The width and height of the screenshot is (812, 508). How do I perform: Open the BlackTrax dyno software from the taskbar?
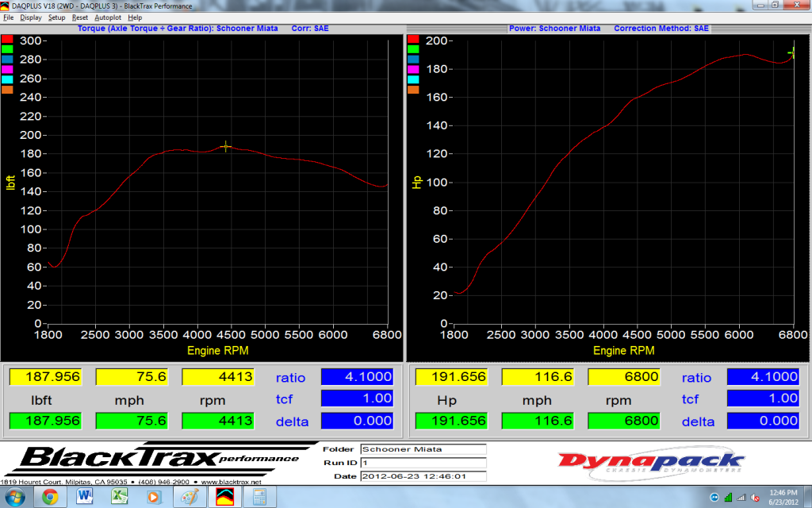click(x=224, y=498)
